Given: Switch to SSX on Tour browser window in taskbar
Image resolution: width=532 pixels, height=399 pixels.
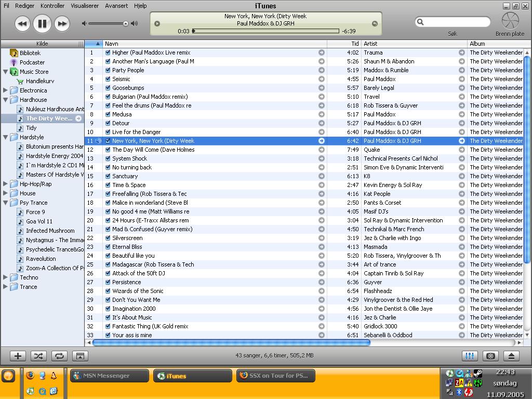Looking at the screenshot, I should click(x=276, y=376).
